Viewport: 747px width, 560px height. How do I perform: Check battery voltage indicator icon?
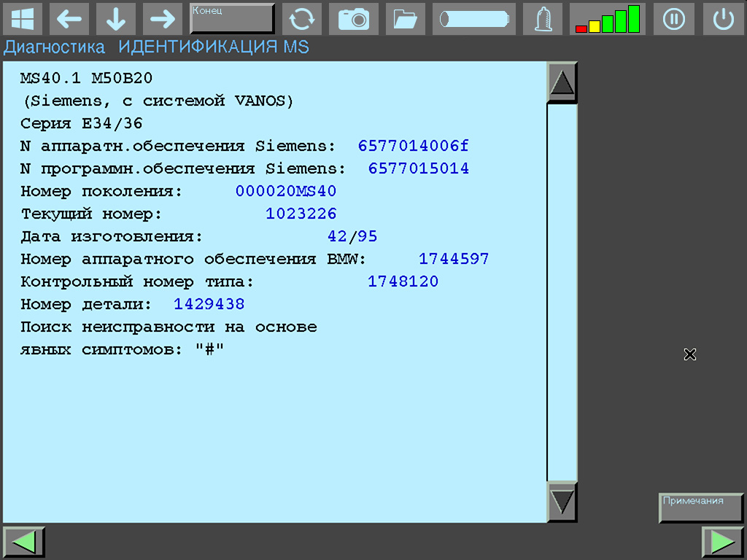pos(473,19)
